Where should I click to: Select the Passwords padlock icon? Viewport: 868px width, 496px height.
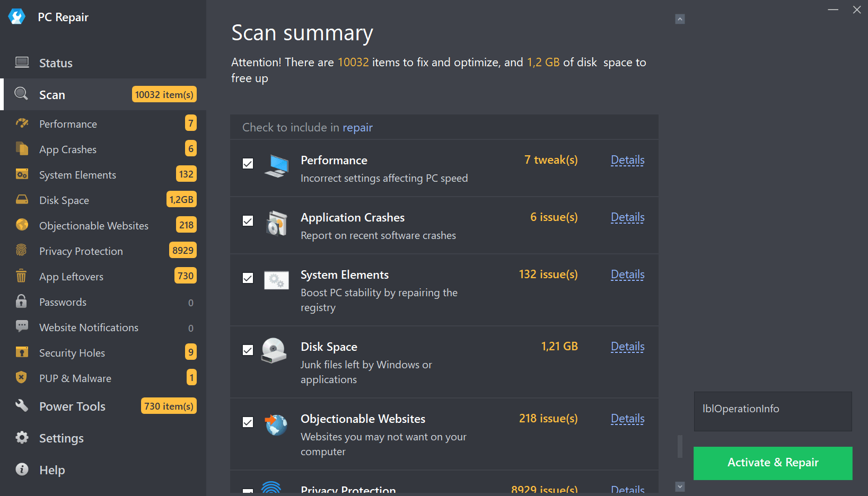pyautogui.click(x=22, y=302)
